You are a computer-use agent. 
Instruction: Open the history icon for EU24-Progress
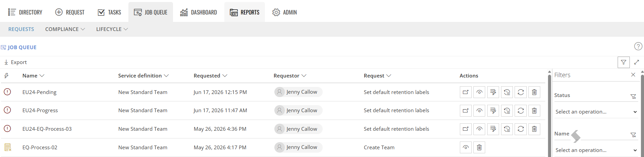pyautogui.click(x=507, y=111)
